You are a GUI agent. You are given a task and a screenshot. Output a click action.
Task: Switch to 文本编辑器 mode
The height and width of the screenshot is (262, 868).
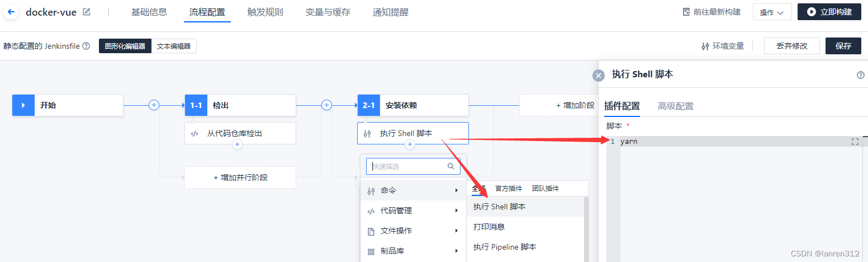174,46
